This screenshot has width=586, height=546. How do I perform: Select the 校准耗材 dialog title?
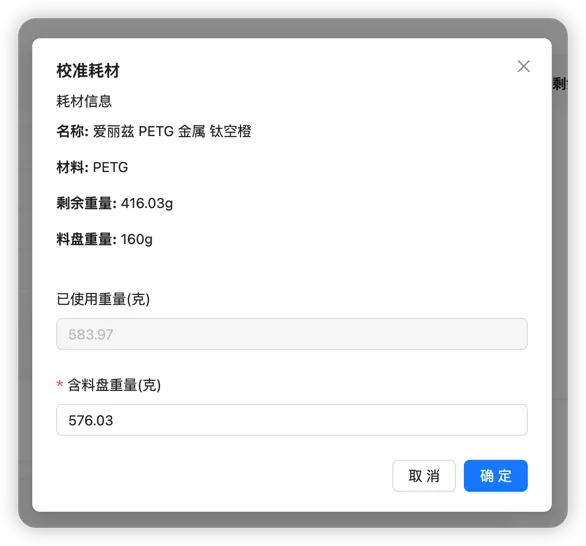pyautogui.click(x=88, y=71)
